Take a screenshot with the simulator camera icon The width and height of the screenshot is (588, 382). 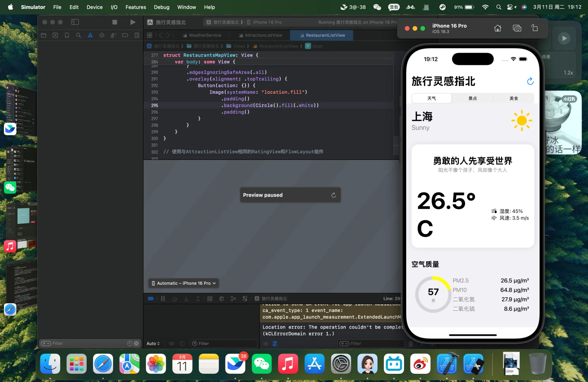coord(517,28)
